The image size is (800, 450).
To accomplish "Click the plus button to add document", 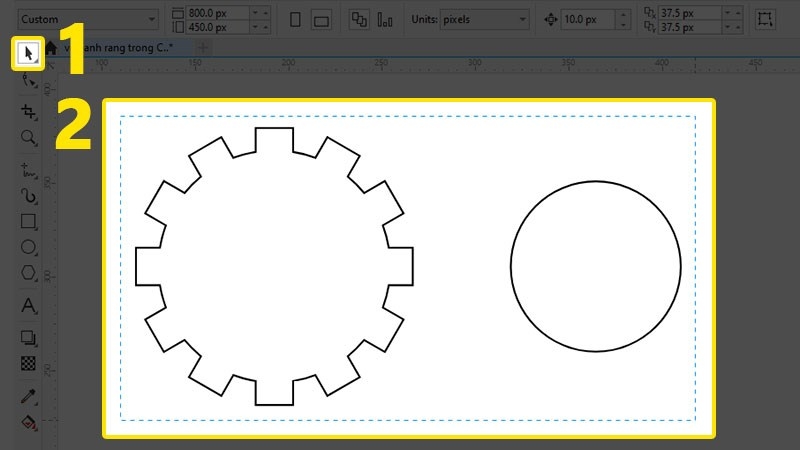I will tap(203, 48).
